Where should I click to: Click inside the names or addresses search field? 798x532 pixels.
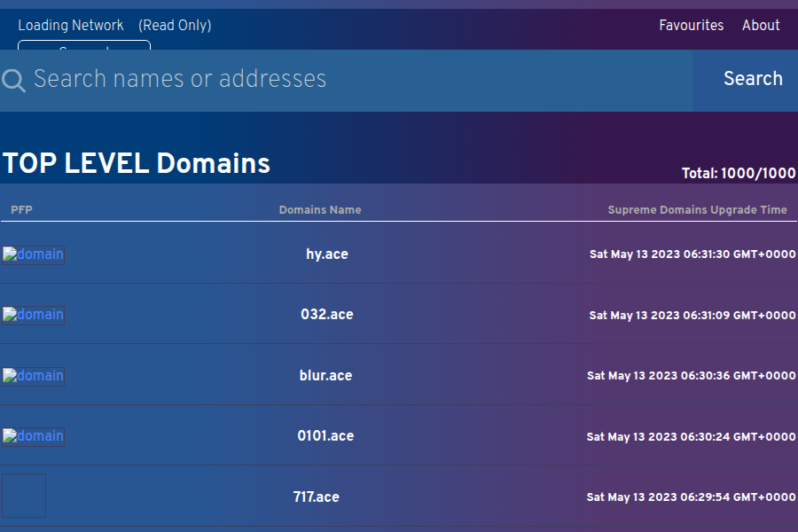(x=266, y=80)
